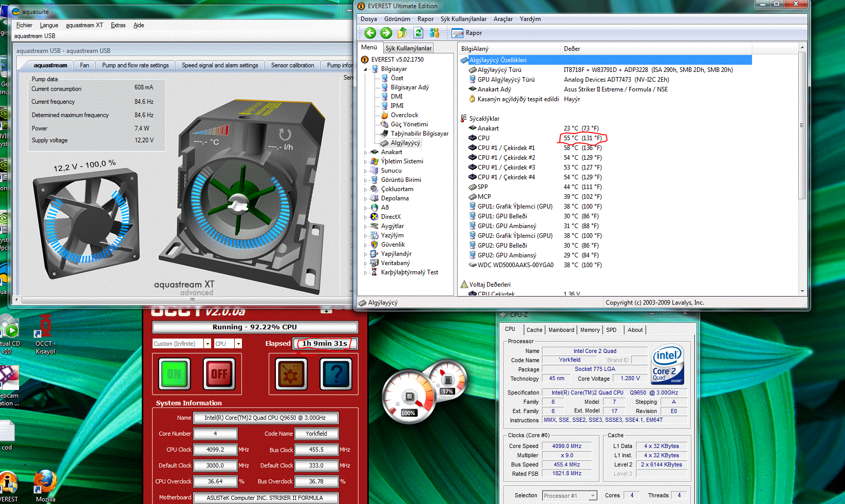Image resolution: width=845 pixels, height=504 pixels.
Task: Open Cache tab in CPU-Z
Action: (534, 330)
